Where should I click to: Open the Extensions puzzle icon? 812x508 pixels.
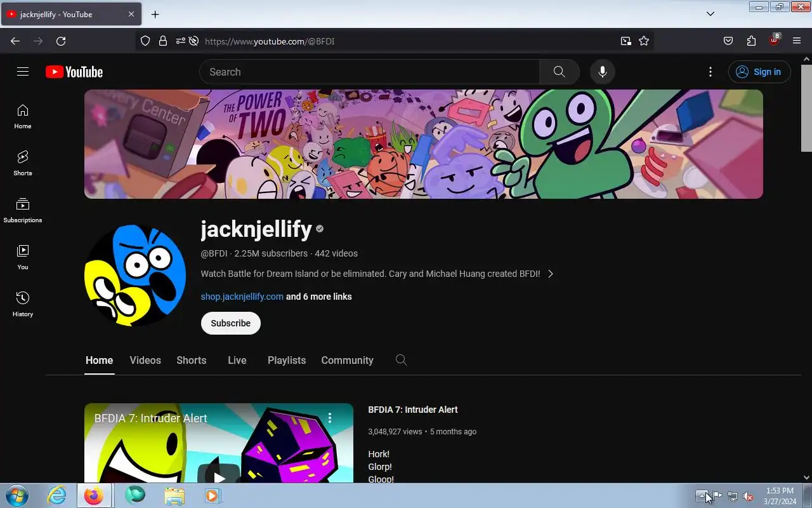click(751, 41)
